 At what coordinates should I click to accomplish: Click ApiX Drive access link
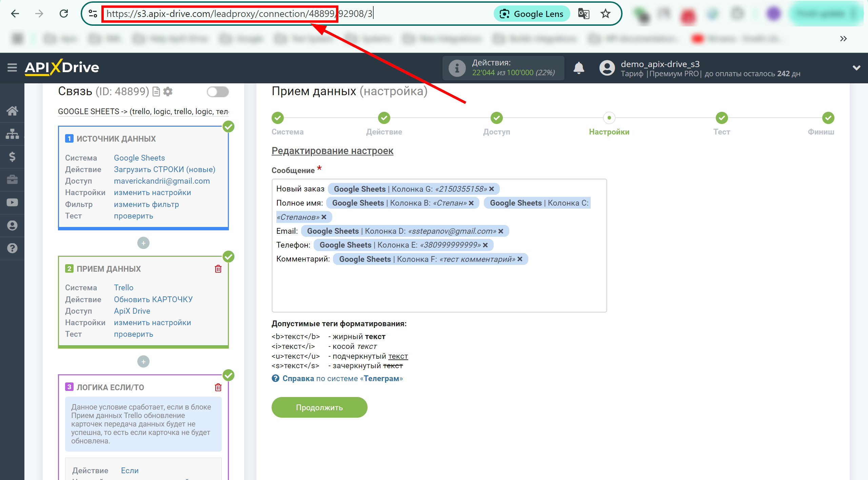pyautogui.click(x=132, y=311)
